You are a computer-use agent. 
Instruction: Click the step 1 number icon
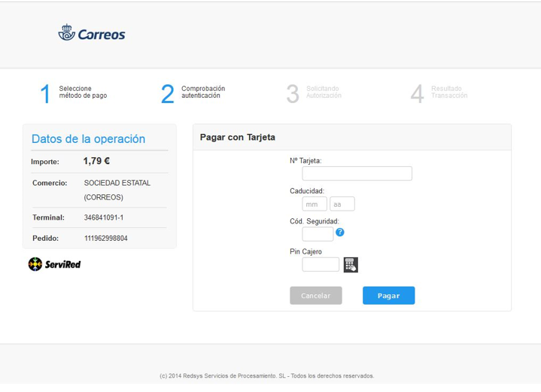coord(45,93)
